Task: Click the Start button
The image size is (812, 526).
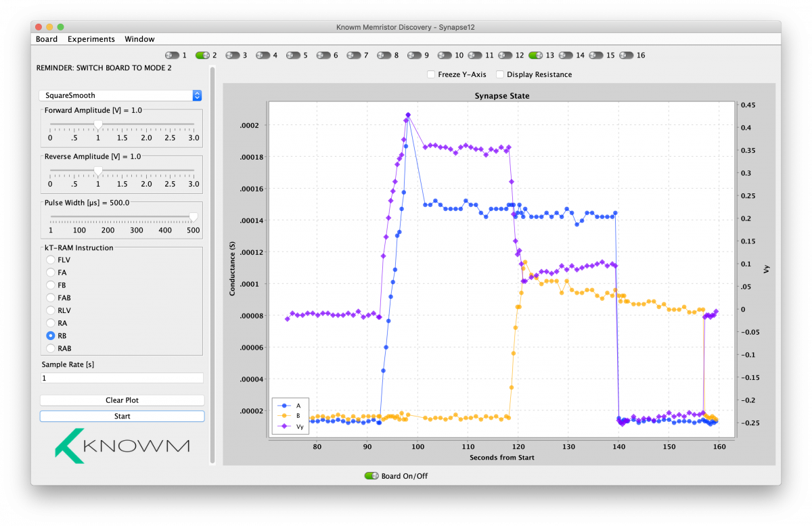Action: (122, 416)
